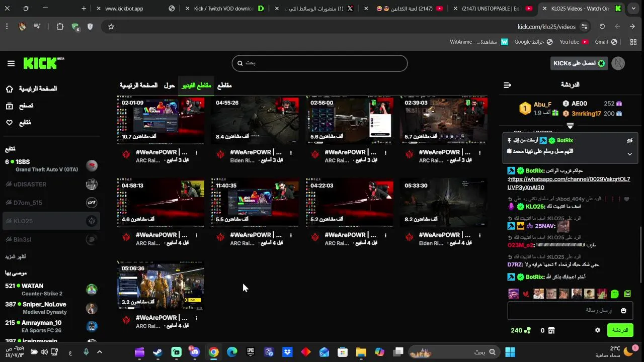644x362 pixels.
Task: Open options for 05:06:36 video
Action: tap(197, 318)
